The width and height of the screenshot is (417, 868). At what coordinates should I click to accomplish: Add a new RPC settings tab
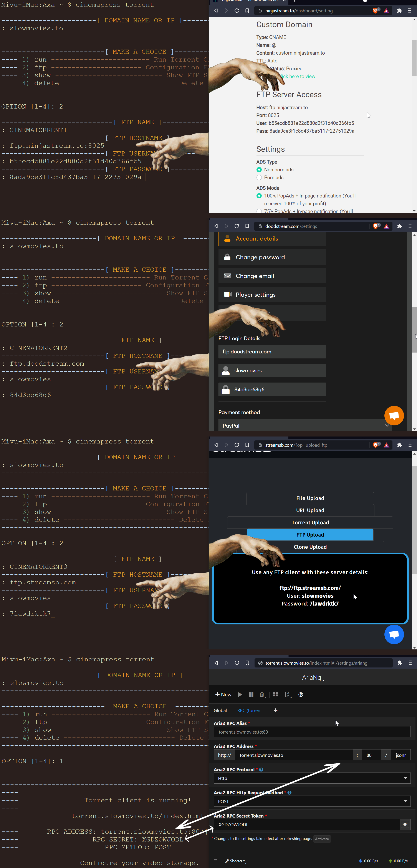[276, 710]
